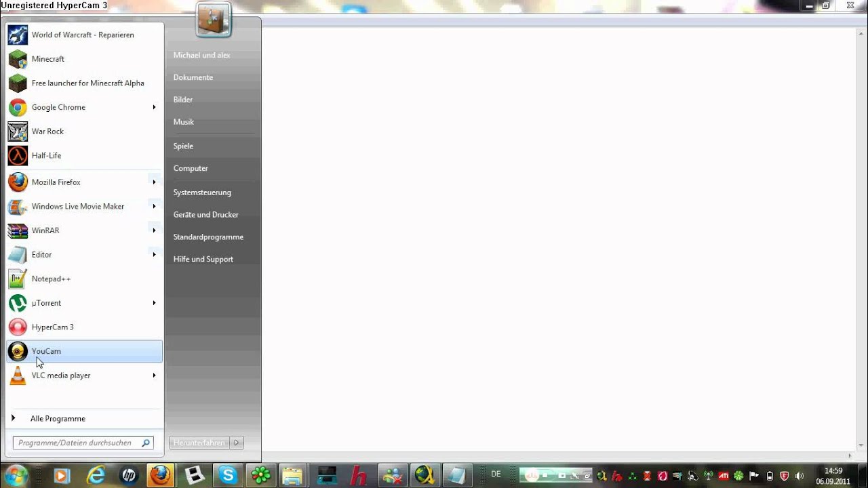
Task: Open the Michael und alex user folder
Action: (x=202, y=55)
